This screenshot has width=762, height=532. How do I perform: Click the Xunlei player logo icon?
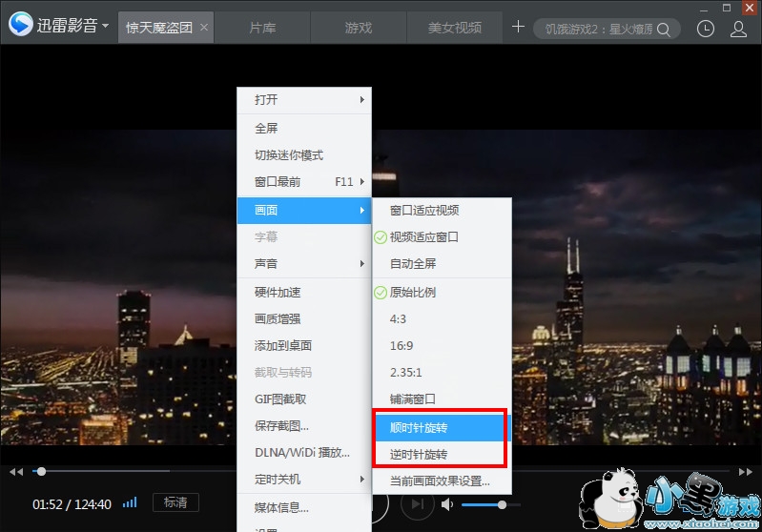tap(20, 24)
